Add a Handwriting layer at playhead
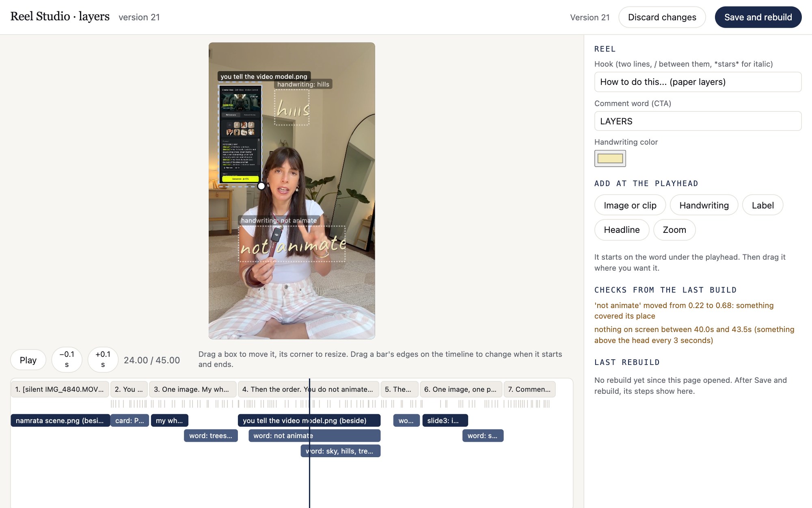Image resolution: width=812 pixels, height=508 pixels. (x=704, y=205)
